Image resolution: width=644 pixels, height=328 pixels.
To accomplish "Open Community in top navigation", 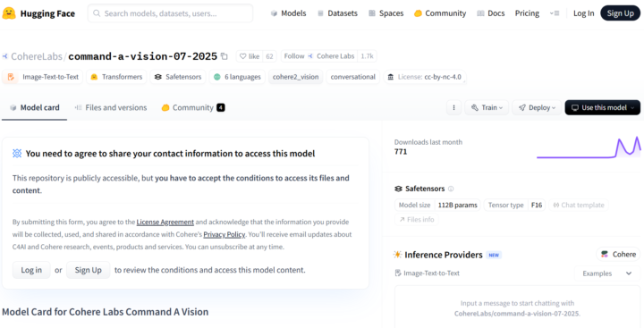I will pyautogui.click(x=440, y=13).
